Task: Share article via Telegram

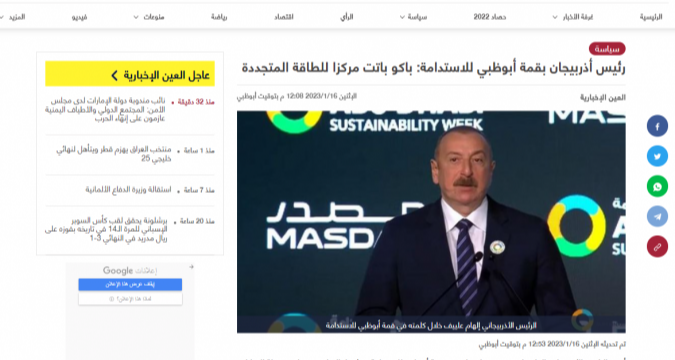Action: [x=657, y=217]
